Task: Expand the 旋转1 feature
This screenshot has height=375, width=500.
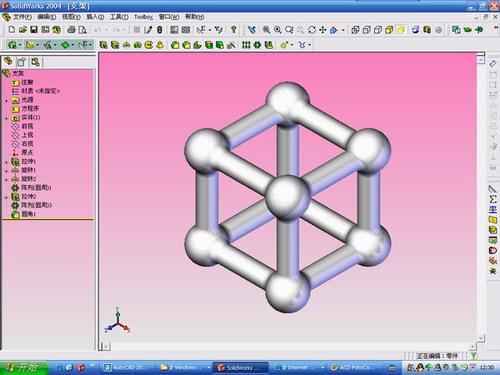Action: tap(6, 170)
